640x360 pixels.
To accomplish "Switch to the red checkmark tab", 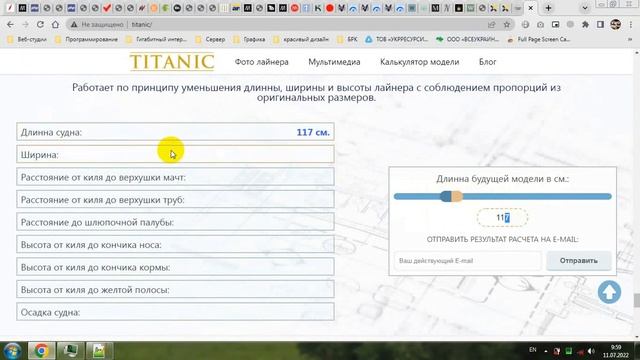I will 107,8.
